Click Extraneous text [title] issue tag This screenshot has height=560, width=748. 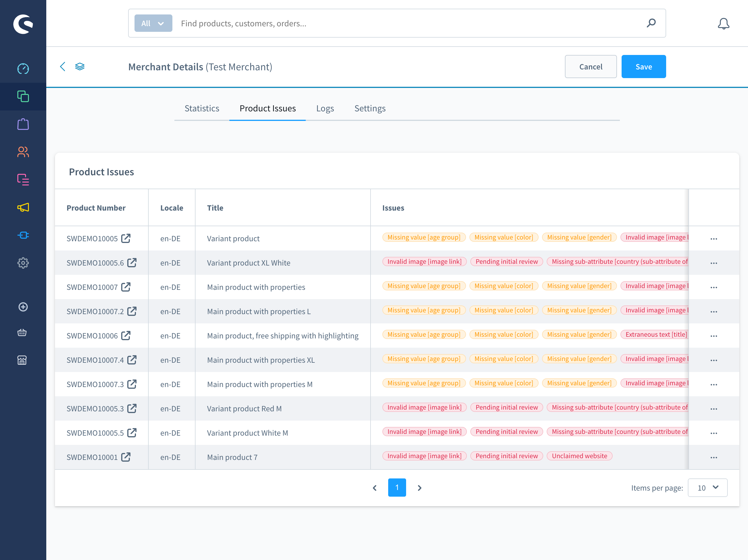coord(654,334)
